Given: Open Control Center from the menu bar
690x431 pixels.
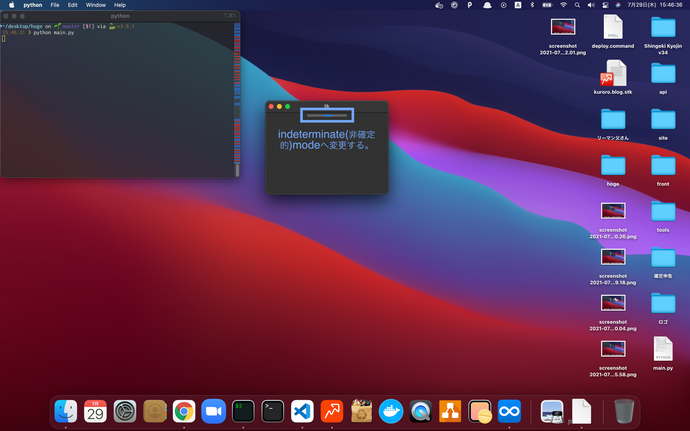Looking at the screenshot, I should pyautogui.click(x=605, y=5).
